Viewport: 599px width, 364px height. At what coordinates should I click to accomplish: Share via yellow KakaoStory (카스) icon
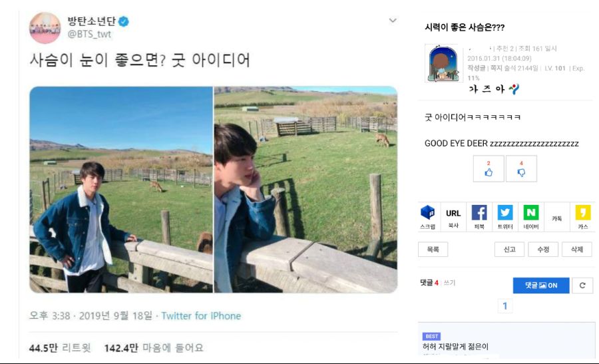click(583, 217)
